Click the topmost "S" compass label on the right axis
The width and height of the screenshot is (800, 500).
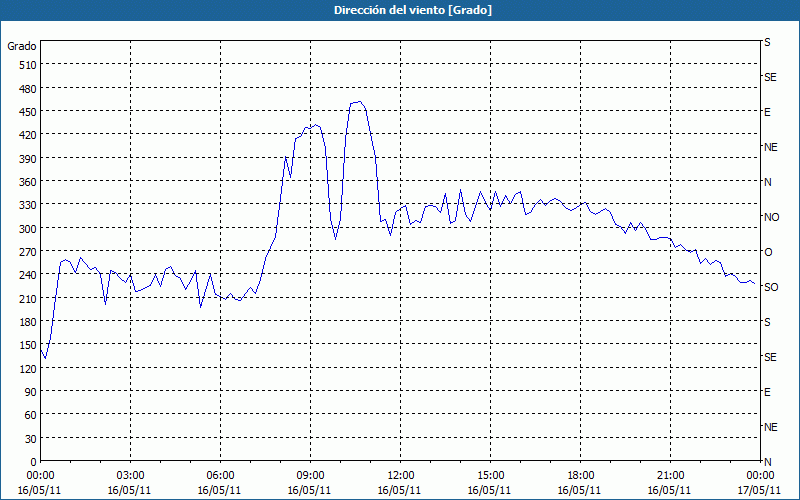[x=767, y=42]
